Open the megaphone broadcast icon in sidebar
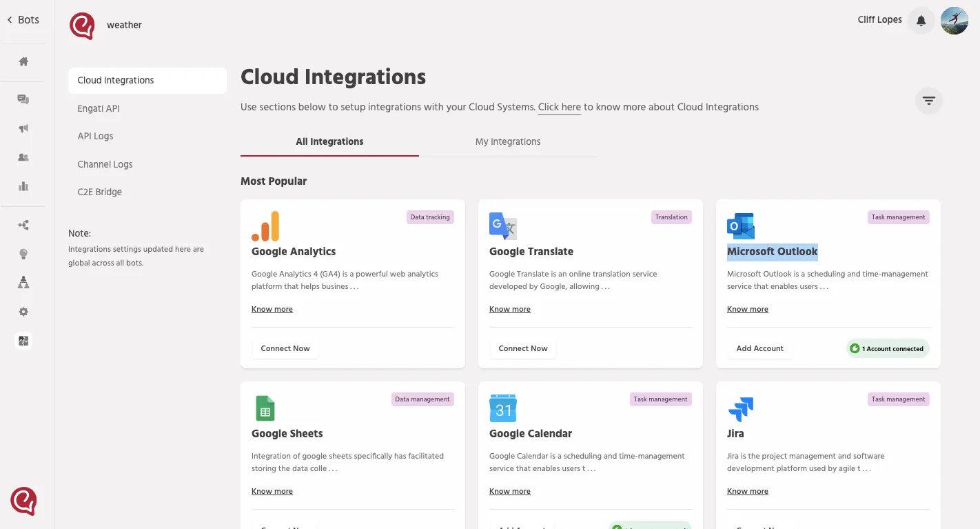This screenshot has height=529, width=980. [23, 129]
